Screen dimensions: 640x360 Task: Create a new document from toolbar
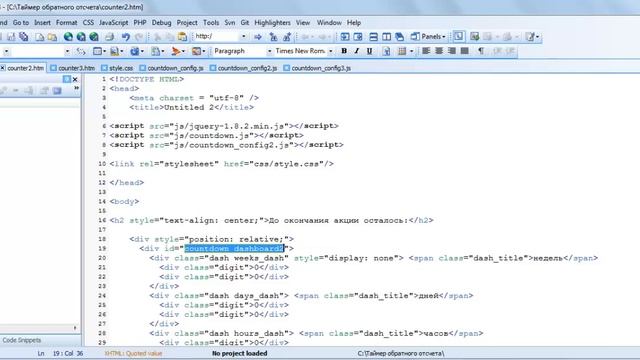[x=39, y=37]
